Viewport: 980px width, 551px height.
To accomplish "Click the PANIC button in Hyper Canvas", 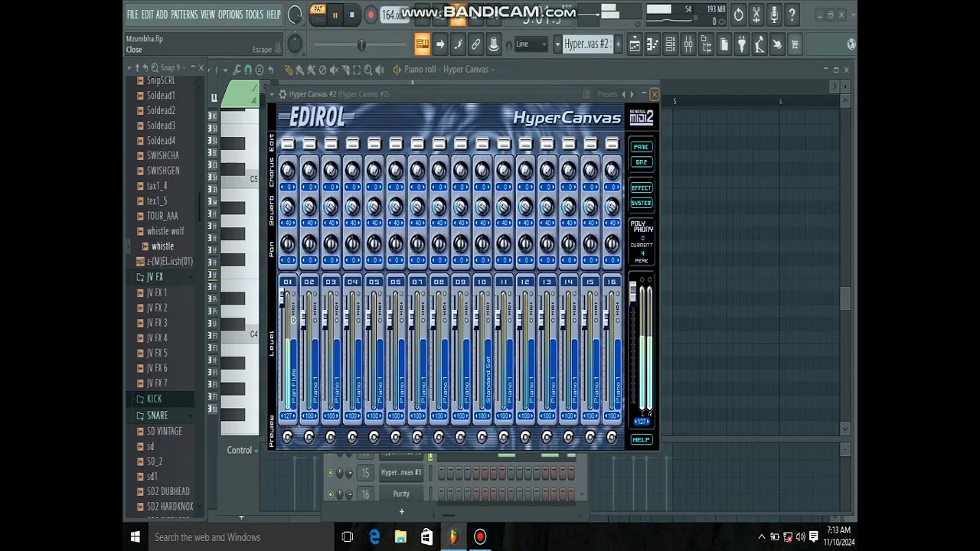I will point(642,146).
